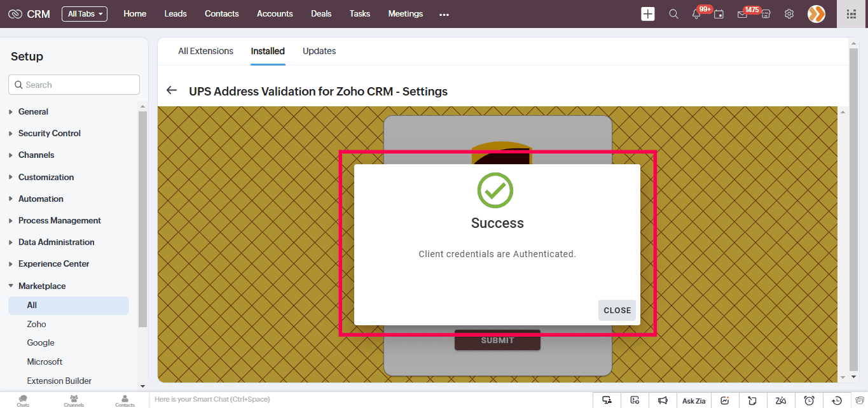Show more modules via ellipsis

coord(444,14)
